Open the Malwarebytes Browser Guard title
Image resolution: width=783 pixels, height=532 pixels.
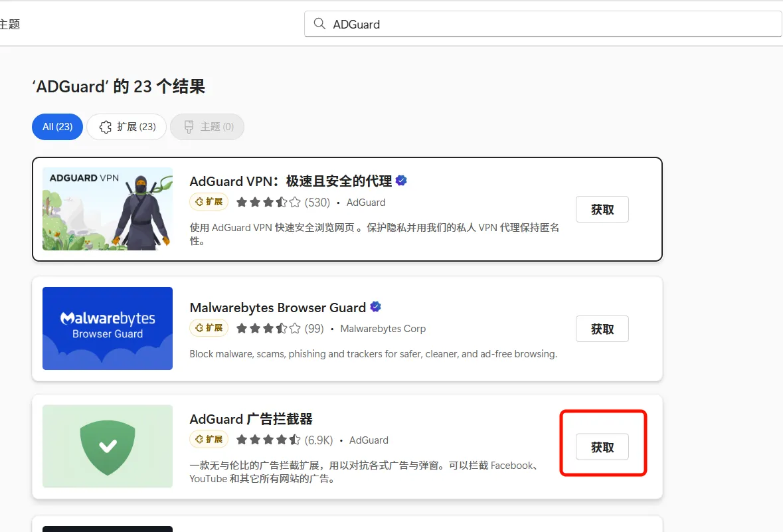pos(278,308)
